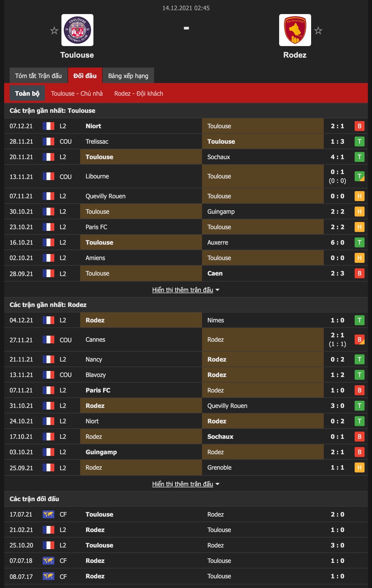Click COU label on 13.11.21 Blavozy row
The image size is (372, 588).
66,375
